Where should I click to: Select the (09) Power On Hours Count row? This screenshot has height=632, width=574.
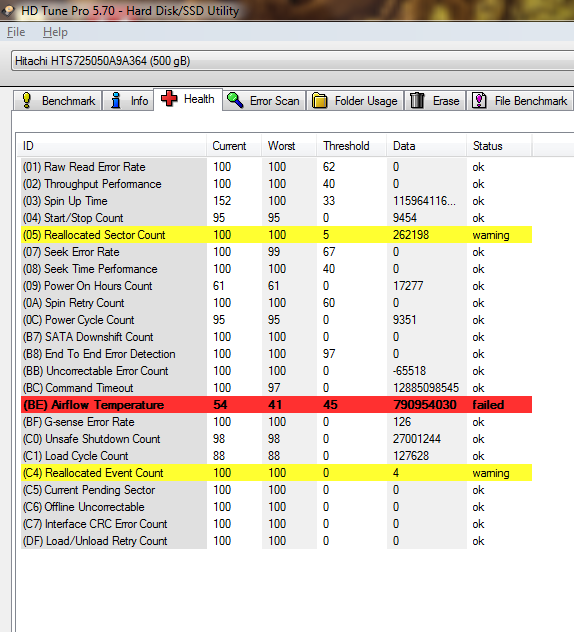(x=277, y=286)
